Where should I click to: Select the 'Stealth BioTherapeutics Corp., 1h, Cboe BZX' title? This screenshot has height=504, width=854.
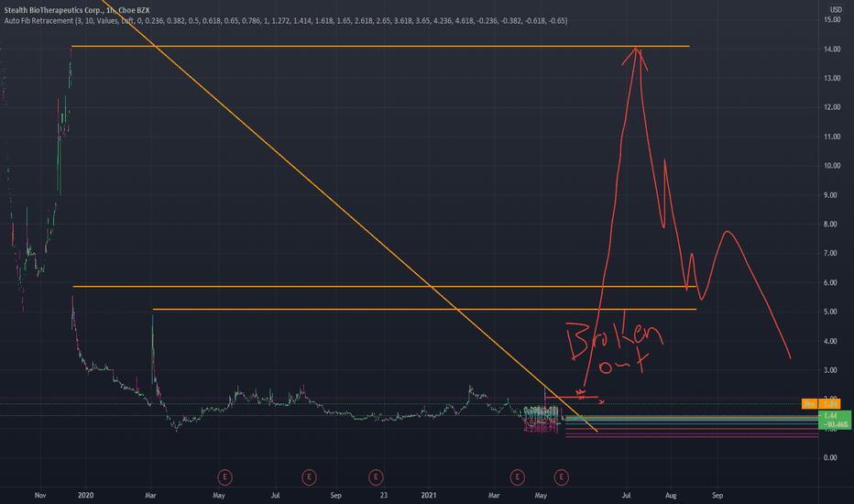point(77,10)
